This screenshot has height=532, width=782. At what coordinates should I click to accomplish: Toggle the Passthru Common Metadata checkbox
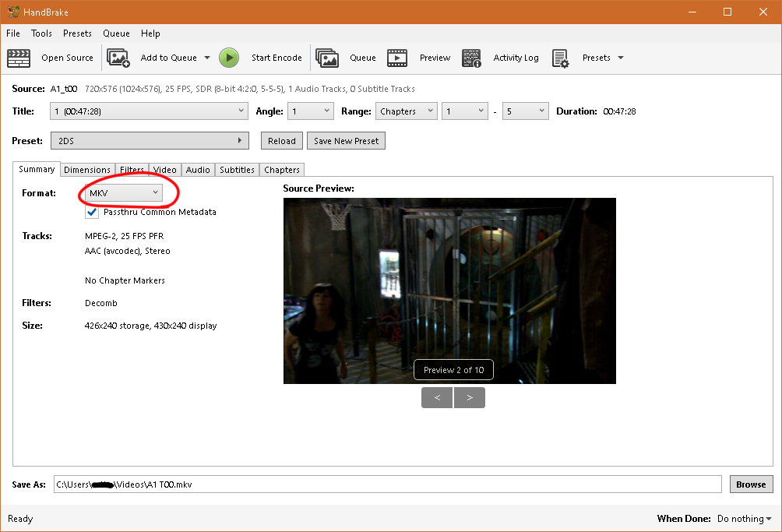[92, 213]
